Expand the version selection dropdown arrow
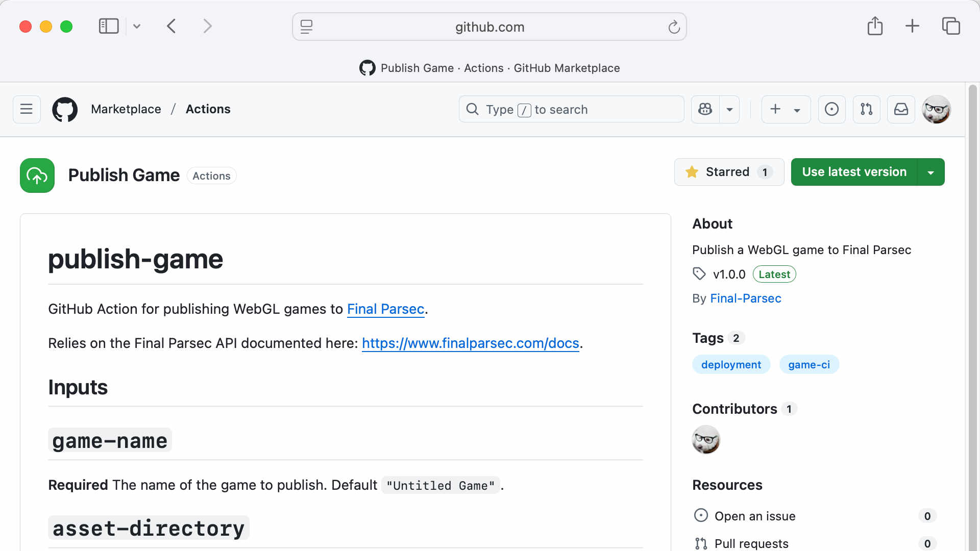 (x=931, y=172)
